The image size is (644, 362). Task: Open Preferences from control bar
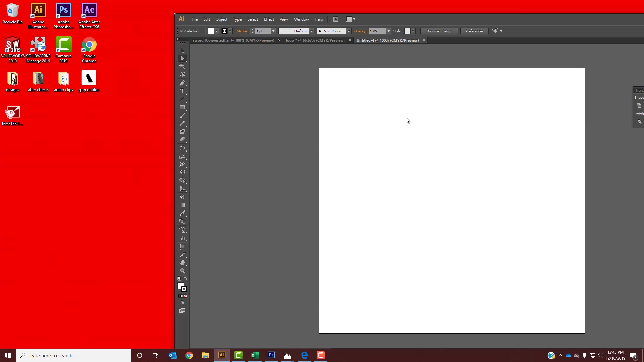tap(474, 31)
